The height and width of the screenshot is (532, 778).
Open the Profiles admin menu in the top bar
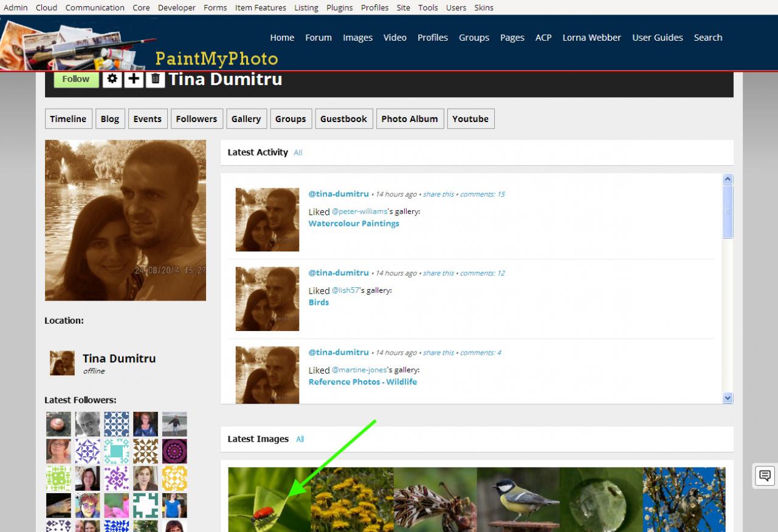click(375, 8)
